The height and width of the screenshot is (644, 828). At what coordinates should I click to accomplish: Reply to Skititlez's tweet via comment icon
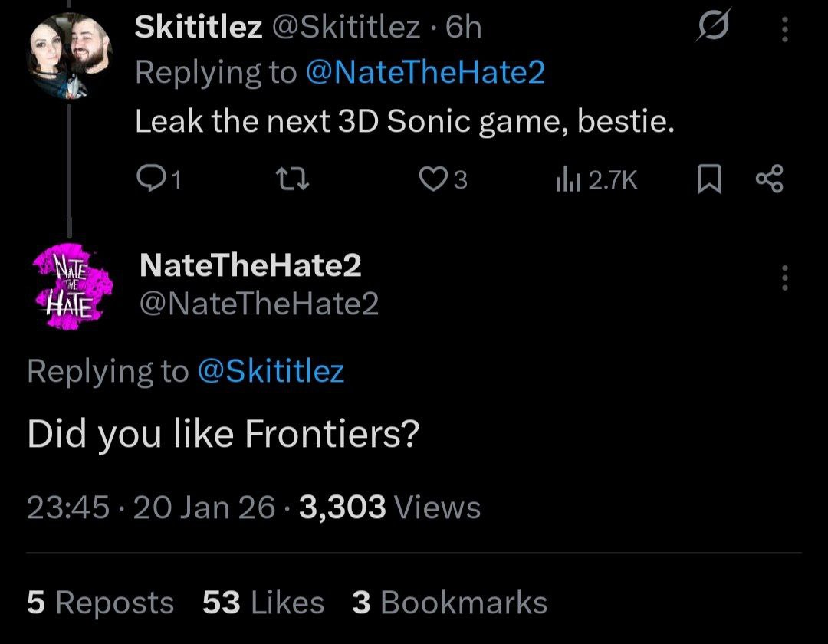point(147,179)
